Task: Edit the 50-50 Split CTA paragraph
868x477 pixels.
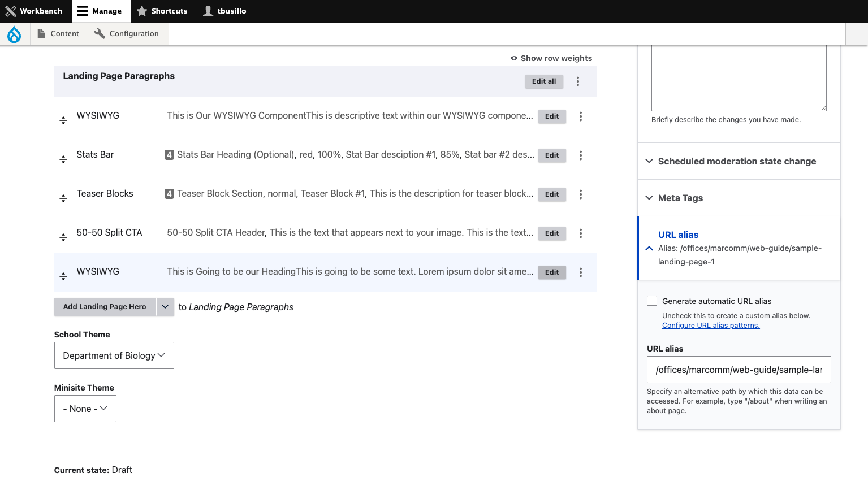Action: [552, 233]
